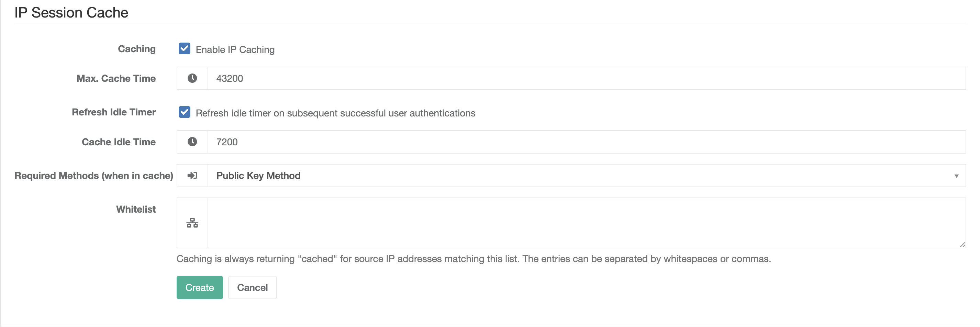Click inside the Whitelist text area
Image resolution: width=980 pixels, height=327 pixels.
coord(586,223)
